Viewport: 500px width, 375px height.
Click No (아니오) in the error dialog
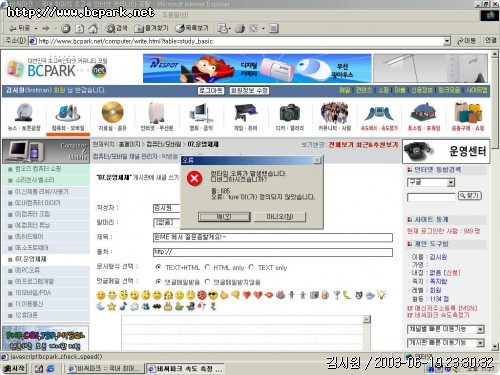tap(280, 217)
